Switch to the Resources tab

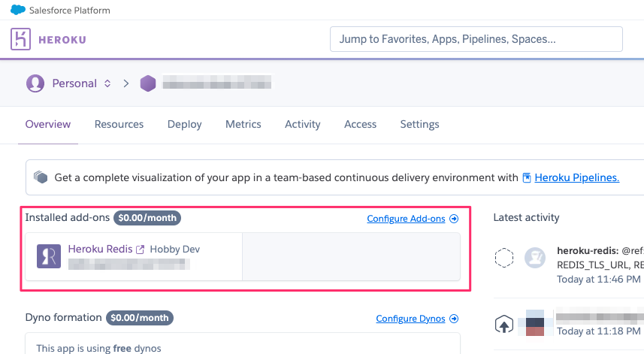[x=119, y=124]
